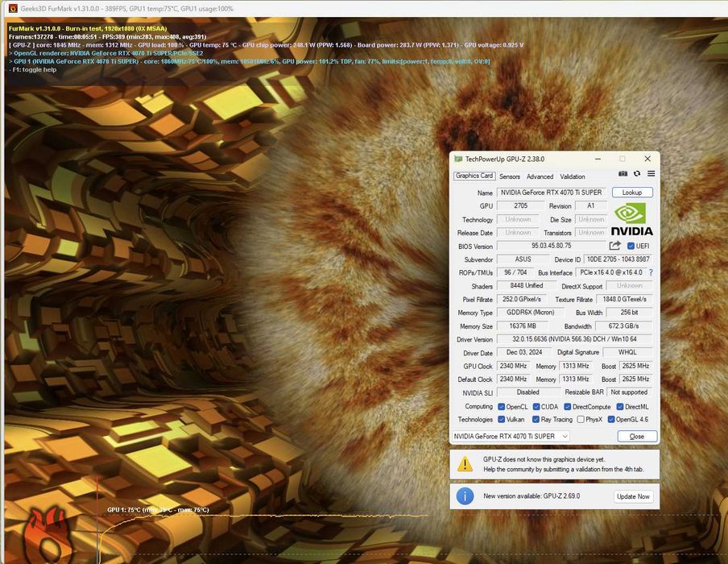The width and height of the screenshot is (728, 564).
Task: Click the yellow warning triangle icon
Action: [x=465, y=464]
